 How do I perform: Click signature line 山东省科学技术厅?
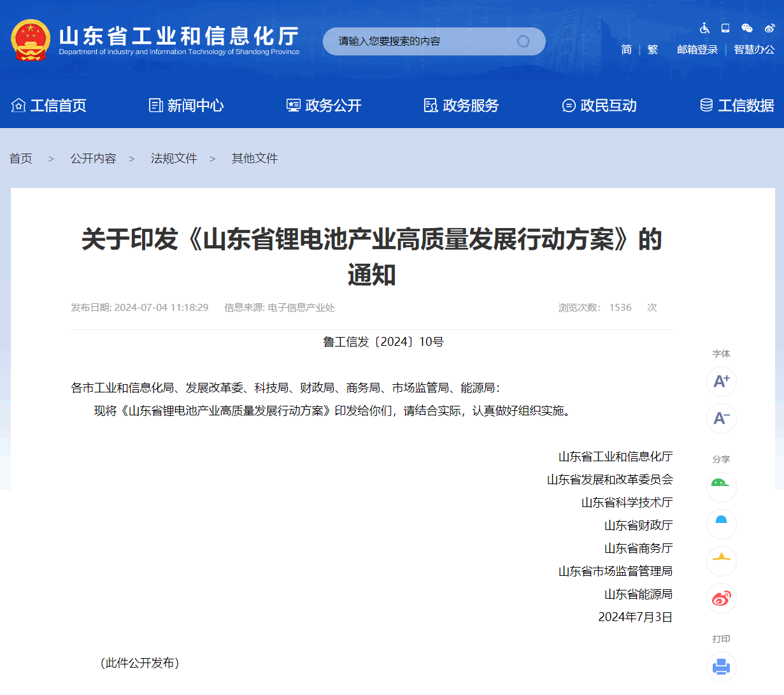click(x=627, y=503)
